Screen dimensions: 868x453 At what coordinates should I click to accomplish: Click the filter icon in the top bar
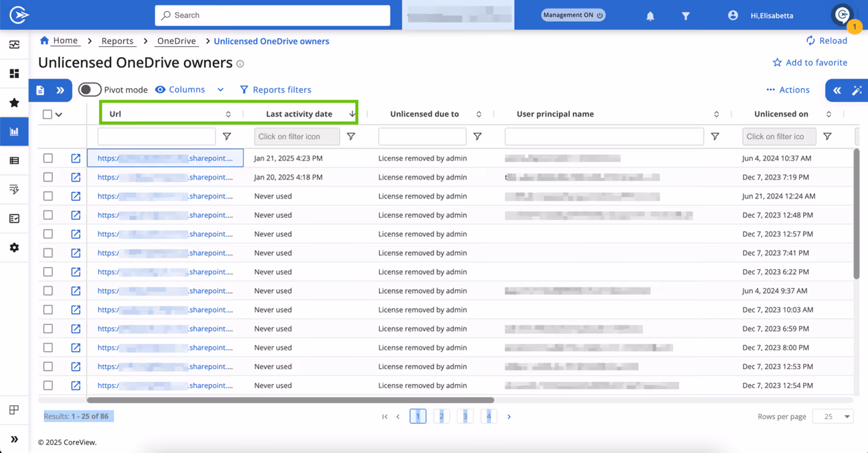pyautogui.click(x=685, y=15)
